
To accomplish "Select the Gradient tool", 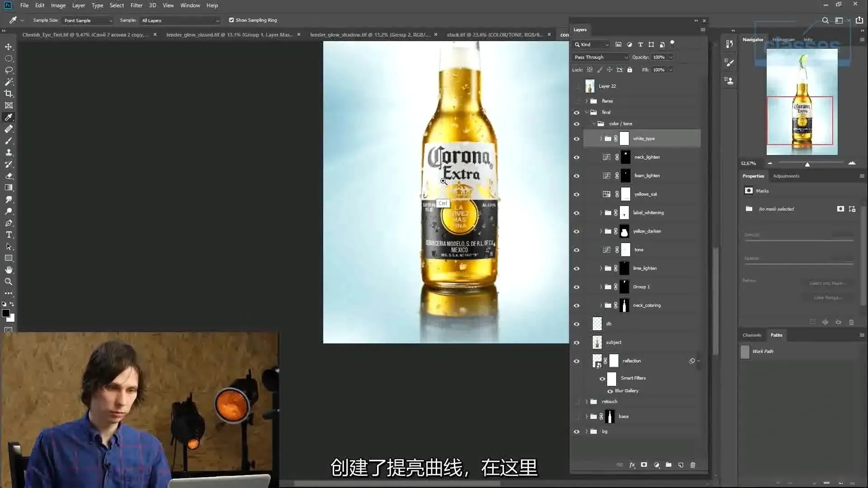I will [x=9, y=188].
